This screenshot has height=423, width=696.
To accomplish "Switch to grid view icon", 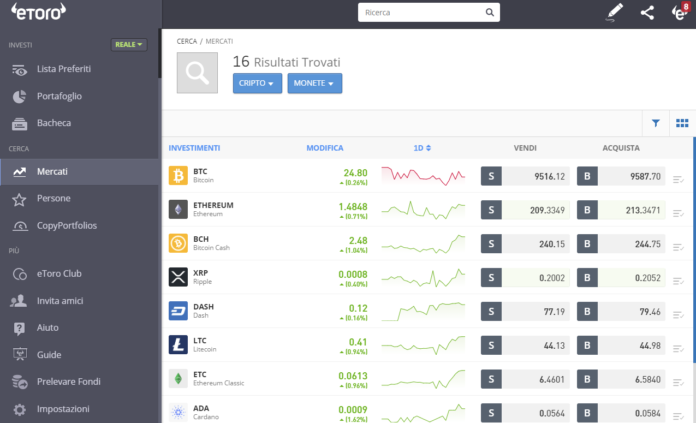I will 682,123.
